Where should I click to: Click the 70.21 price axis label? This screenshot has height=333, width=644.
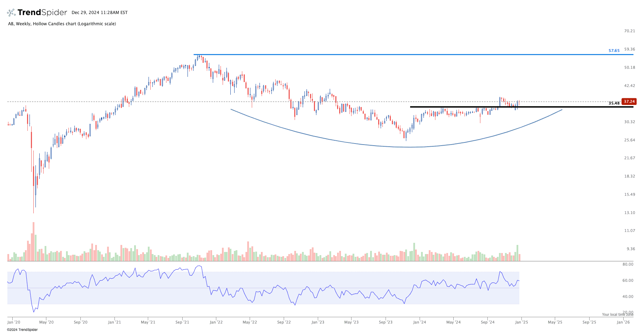[x=629, y=31]
